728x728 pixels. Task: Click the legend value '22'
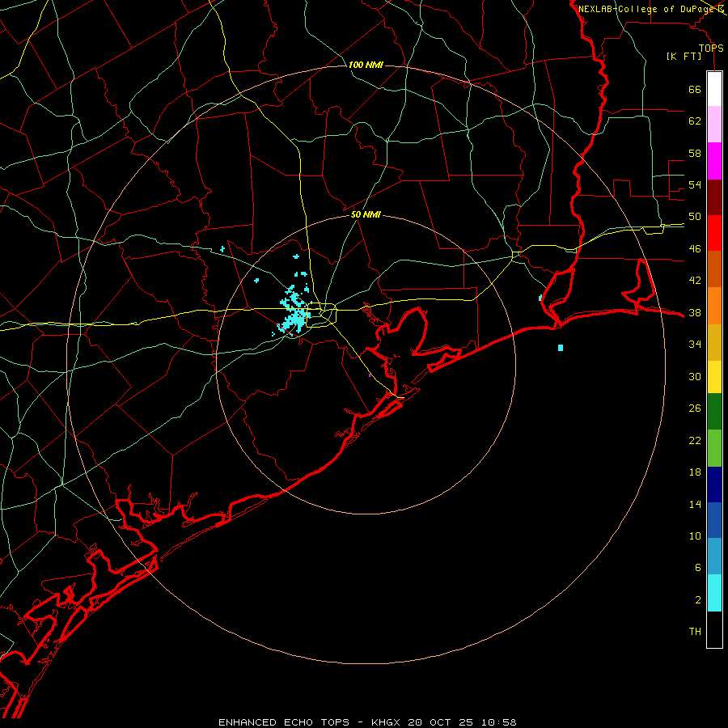point(695,441)
